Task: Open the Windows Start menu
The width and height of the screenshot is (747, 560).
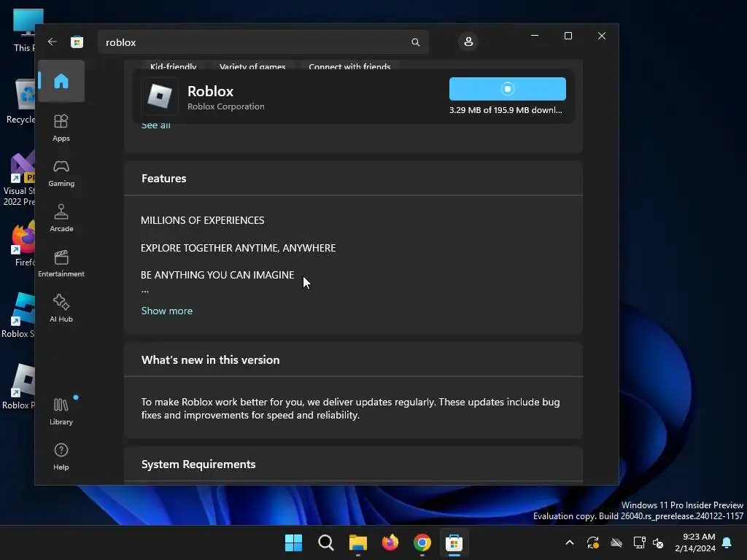Action: (x=293, y=542)
